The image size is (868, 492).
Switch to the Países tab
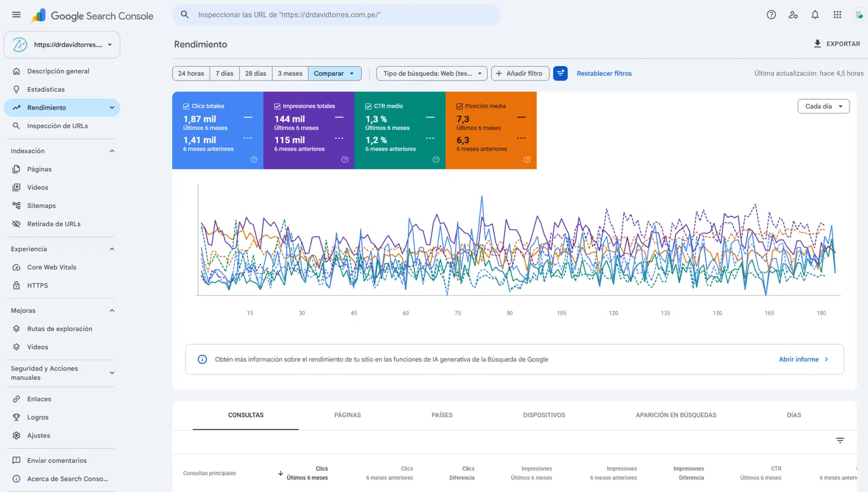pos(442,415)
